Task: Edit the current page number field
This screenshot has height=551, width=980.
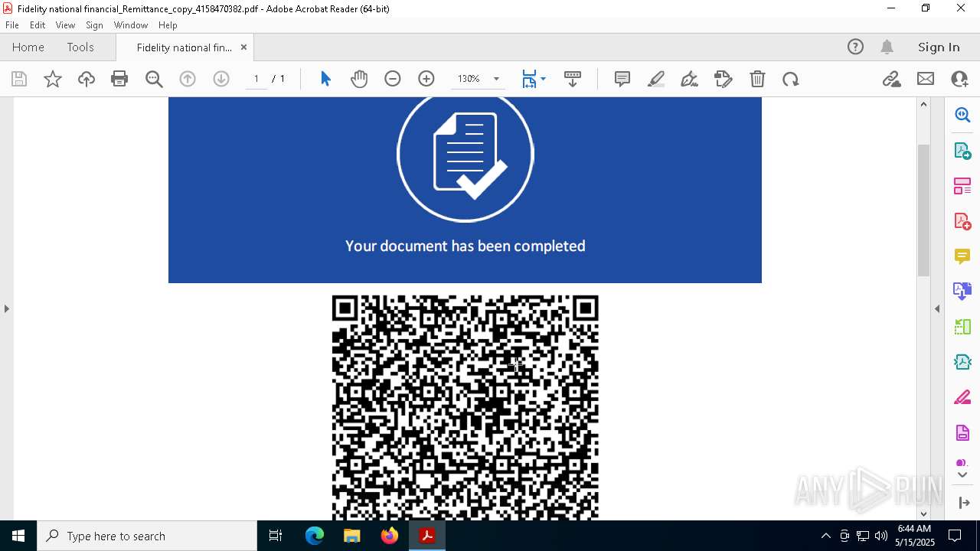Action: pyautogui.click(x=256, y=79)
